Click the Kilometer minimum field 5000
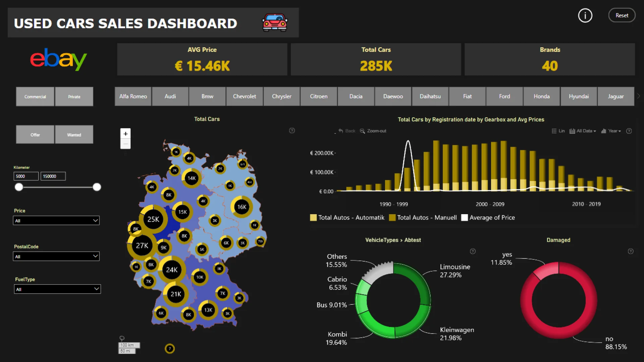The width and height of the screenshot is (644, 362). [26, 176]
